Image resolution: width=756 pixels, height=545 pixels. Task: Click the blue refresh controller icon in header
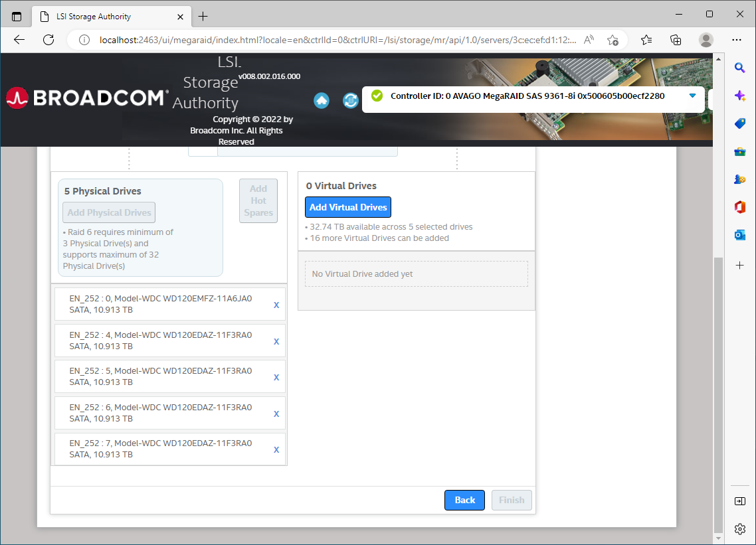(351, 100)
